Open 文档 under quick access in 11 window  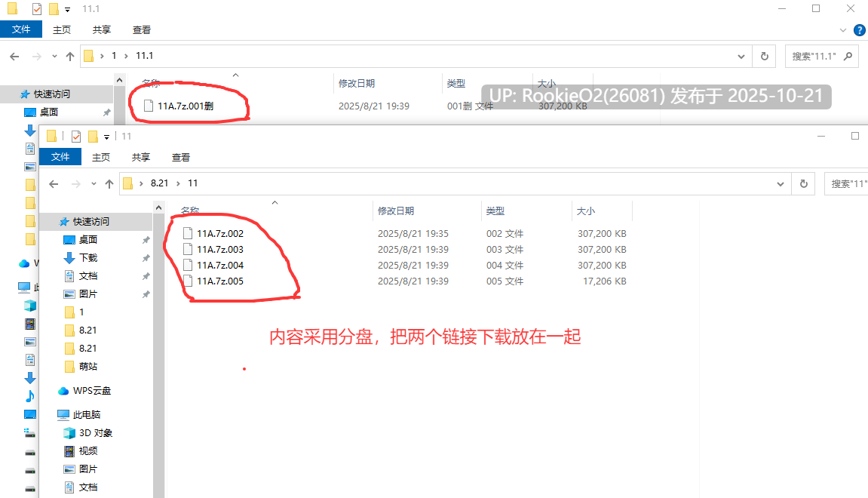[x=88, y=276]
